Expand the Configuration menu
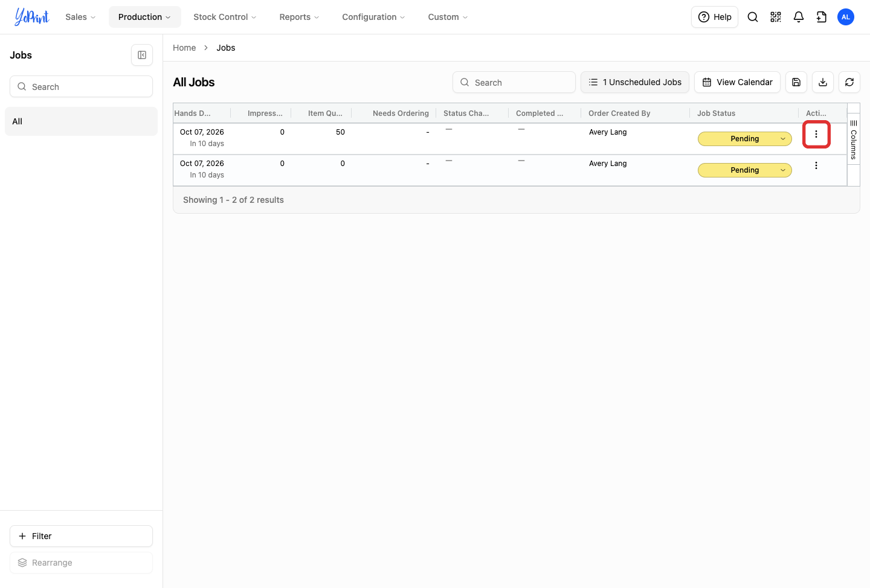 click(x=373, y=17)
